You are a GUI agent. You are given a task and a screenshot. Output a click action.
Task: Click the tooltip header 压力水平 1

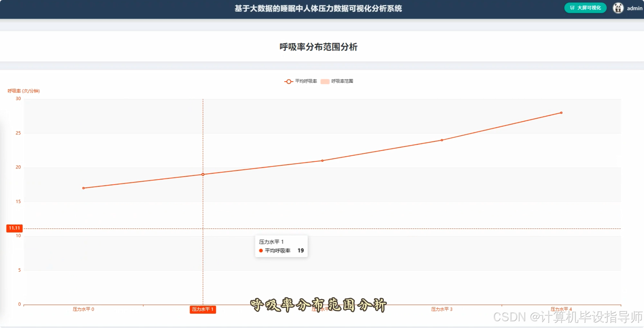[271, 242]
